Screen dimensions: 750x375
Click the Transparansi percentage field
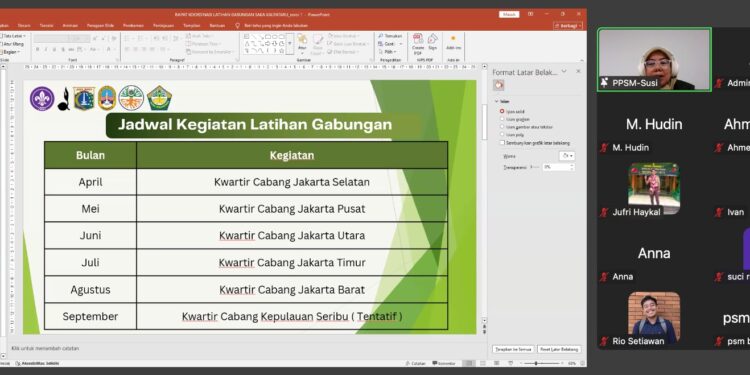pyautogui.click(x=555, y=167)
